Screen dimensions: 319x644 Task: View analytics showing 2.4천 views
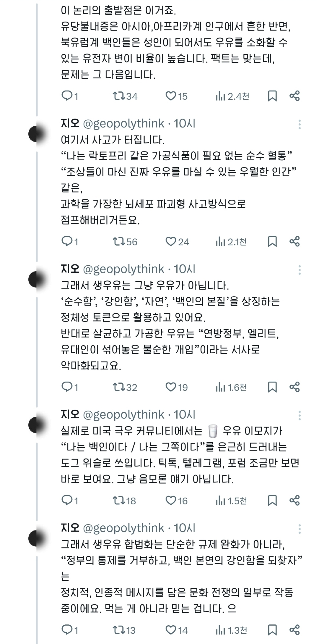tap(232, 96)
